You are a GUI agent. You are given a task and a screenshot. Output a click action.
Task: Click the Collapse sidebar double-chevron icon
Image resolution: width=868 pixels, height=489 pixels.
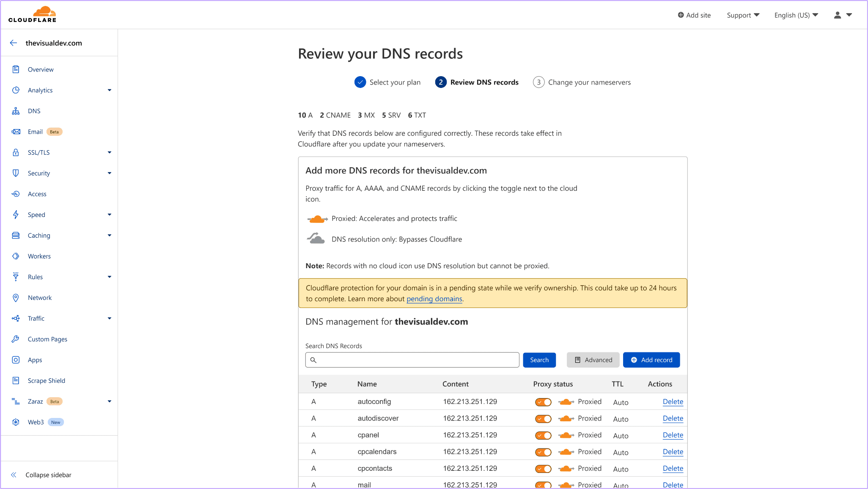click(14, 475)
